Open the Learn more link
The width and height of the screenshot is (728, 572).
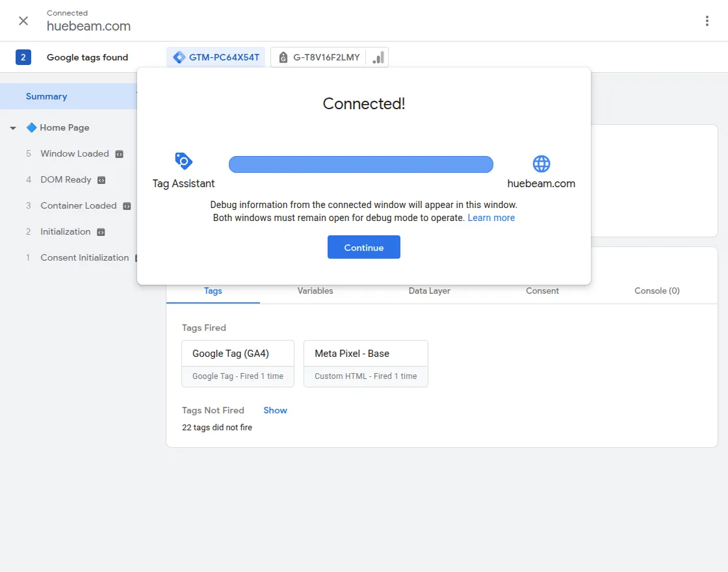tap(491, 218)
